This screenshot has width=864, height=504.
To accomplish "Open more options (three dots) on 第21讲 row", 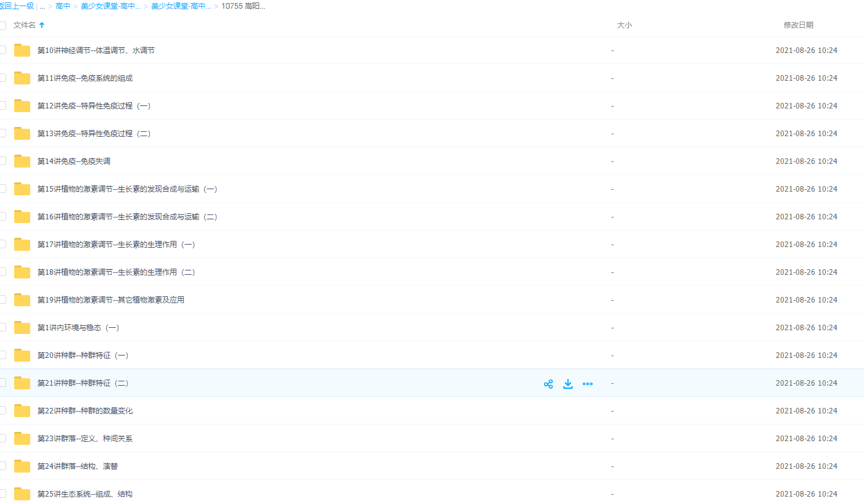I will [588, 384].
